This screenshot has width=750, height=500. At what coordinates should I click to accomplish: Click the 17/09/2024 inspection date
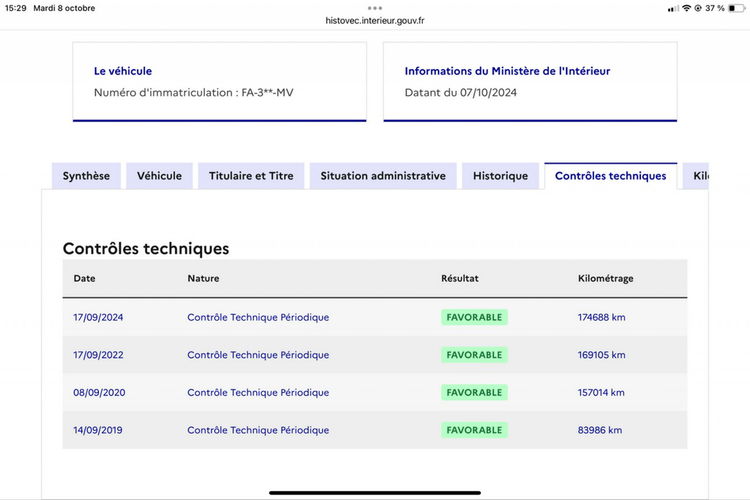[x=98, y=317]
